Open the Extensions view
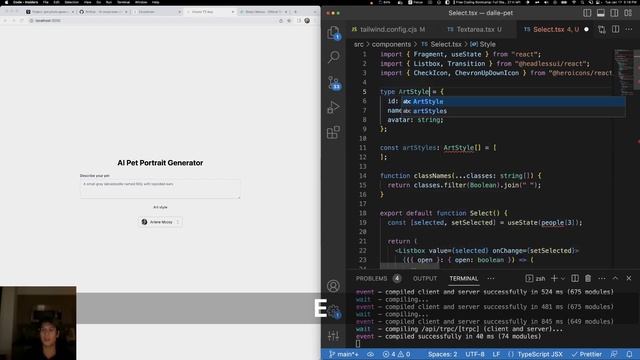This screenshot has height=360, width=640. coord(333,132)
